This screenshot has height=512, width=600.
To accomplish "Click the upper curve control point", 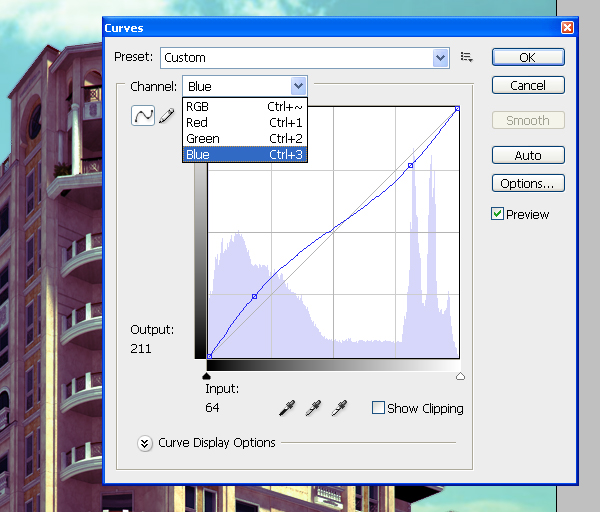I will pos(410,165).
